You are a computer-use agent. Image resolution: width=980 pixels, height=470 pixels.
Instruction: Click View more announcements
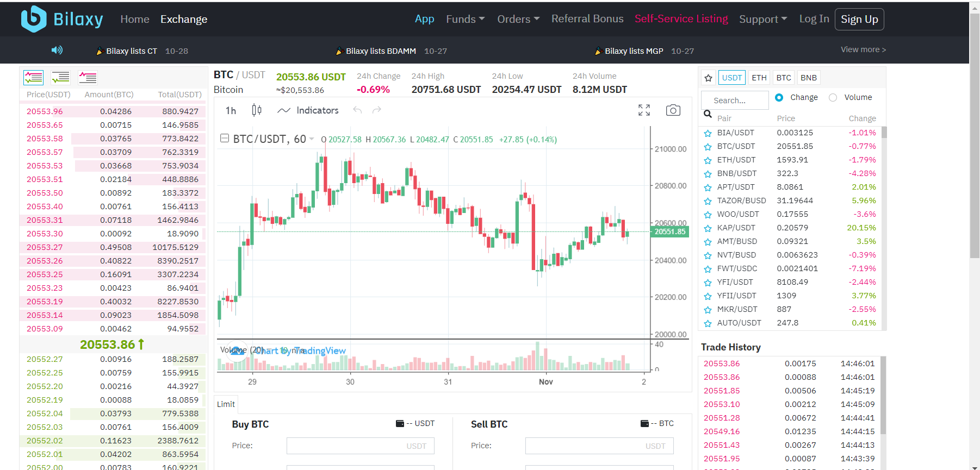[864, 49]
